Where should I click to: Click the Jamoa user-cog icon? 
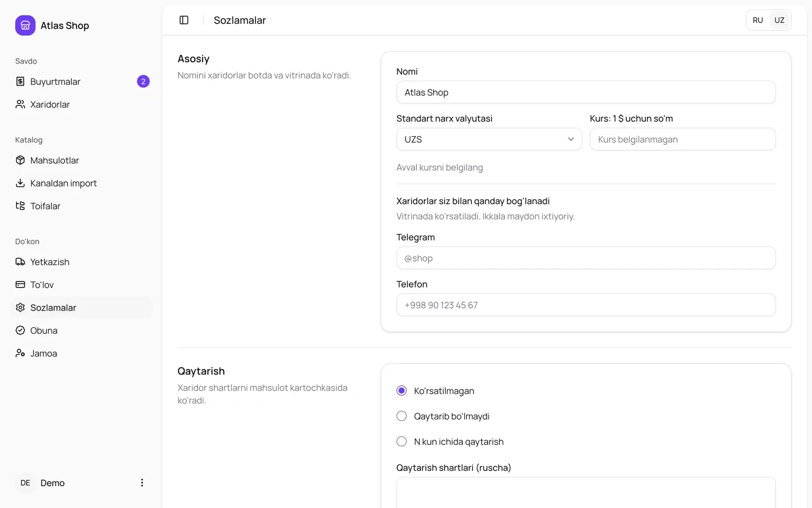click(20, 353)
